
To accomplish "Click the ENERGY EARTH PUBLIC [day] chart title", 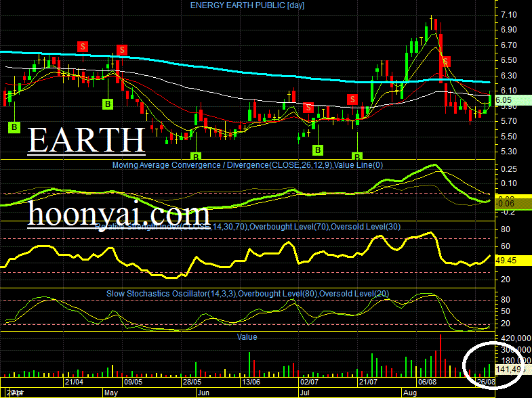I will point(247,5).
